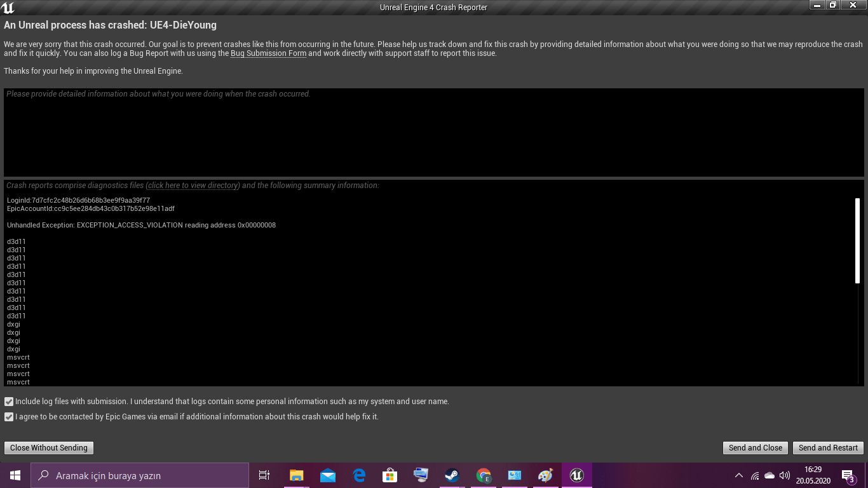This screenshot has width=868, height=488.
Task: Close the Crash Reporter window
Action: click(x=853, y=4)
